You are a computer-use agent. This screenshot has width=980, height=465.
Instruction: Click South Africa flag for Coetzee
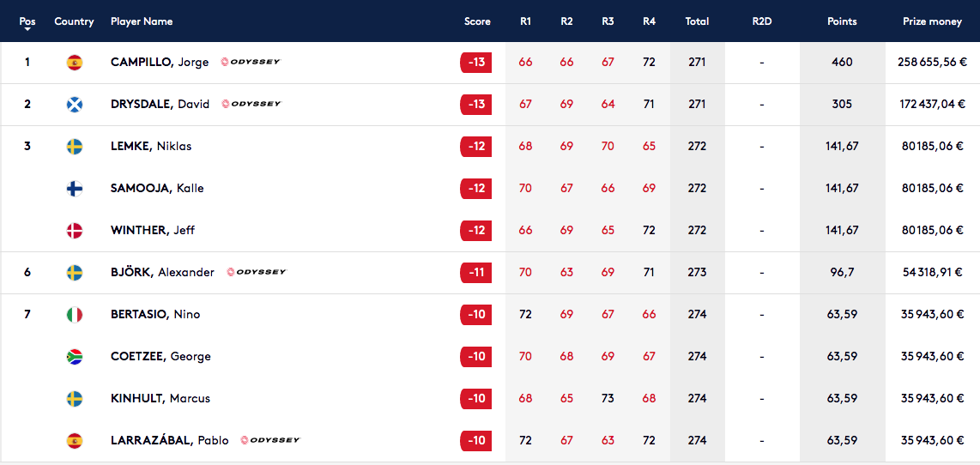pyautogui.click(x=75, y=356)
